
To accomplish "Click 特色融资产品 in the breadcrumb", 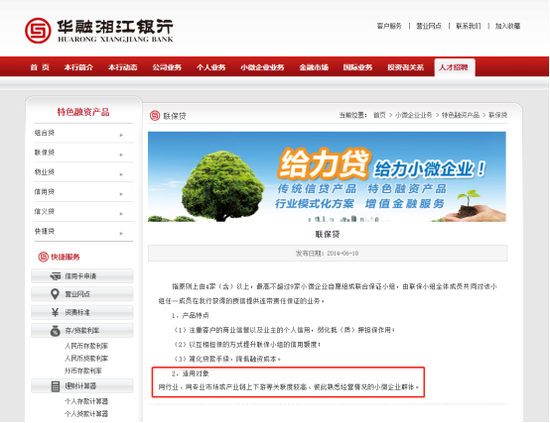I will [460, 115].
